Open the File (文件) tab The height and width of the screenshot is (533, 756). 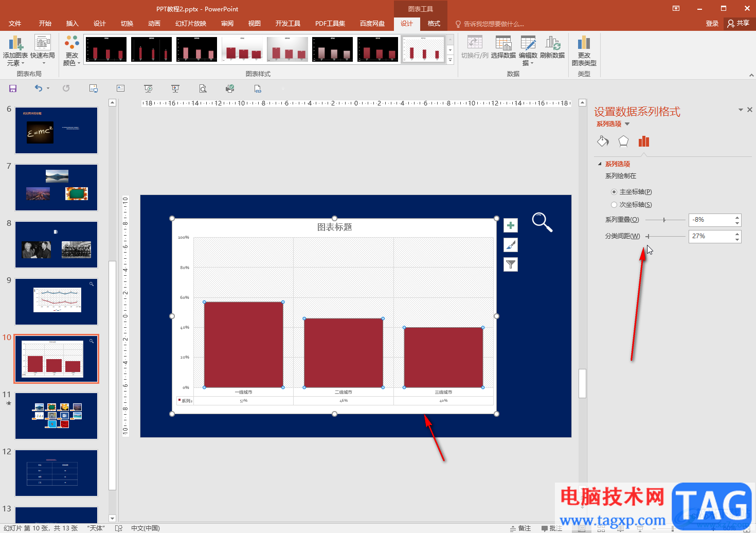click(x=15, y=24)
